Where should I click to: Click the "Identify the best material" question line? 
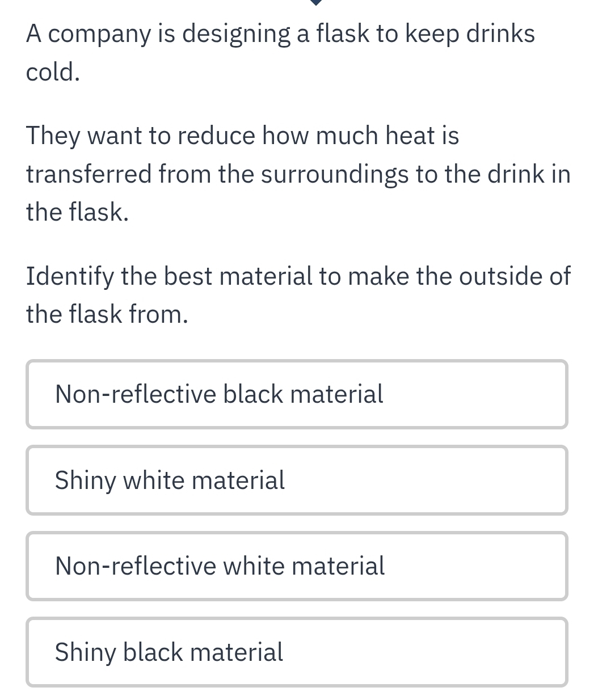(x=298, y=276)
